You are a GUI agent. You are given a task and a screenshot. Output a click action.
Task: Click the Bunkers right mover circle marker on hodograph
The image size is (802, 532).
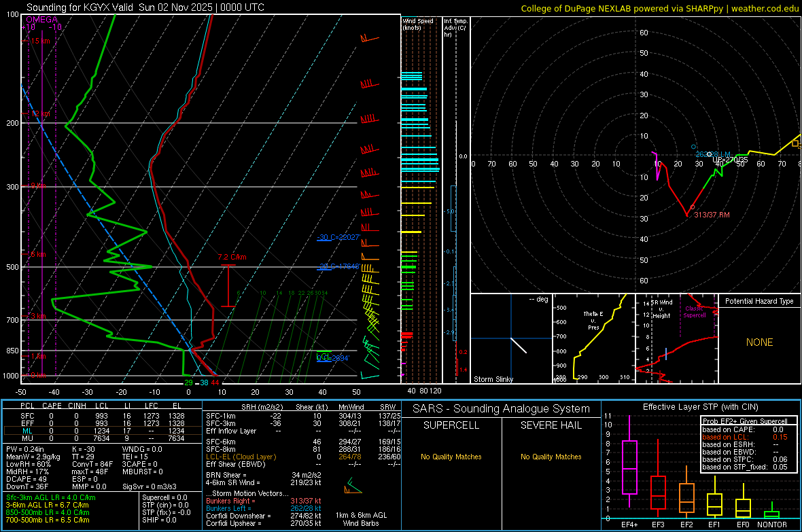693,207
